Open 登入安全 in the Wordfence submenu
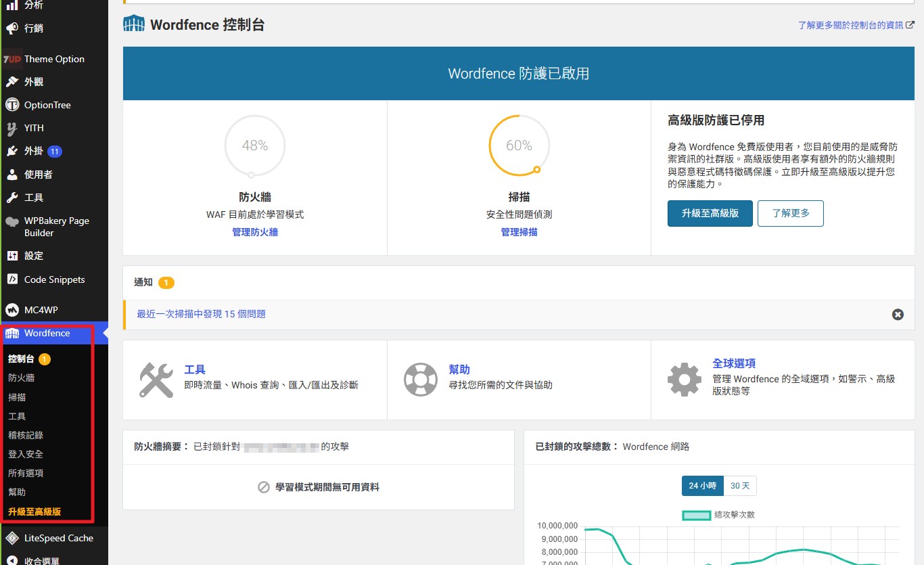Screen dimensions: 924x565 click(26, 454)
